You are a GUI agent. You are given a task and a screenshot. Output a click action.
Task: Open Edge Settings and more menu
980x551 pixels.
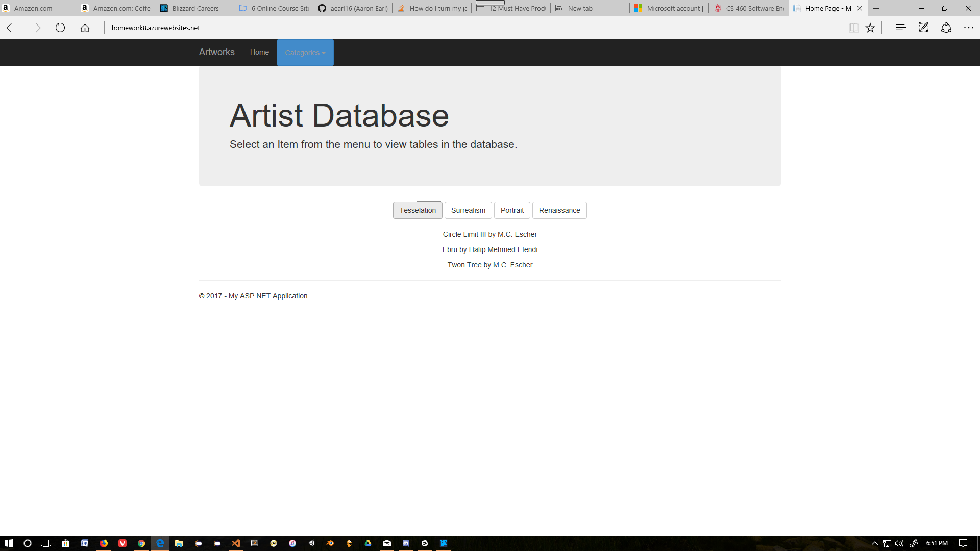click(x=968, y=28)
